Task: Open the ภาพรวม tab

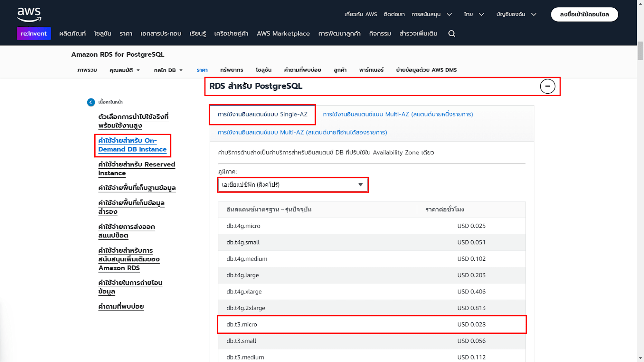Action: pos(87,70)
